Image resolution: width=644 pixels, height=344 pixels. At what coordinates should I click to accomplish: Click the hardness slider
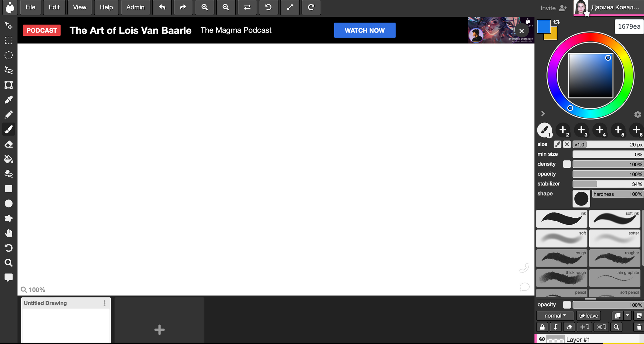(618, 194)
